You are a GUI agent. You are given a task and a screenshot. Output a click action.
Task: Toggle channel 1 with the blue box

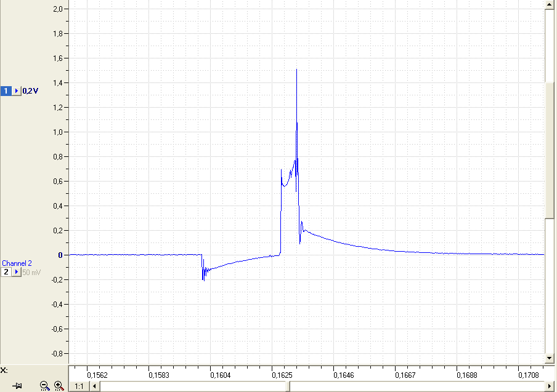point(6,91)
